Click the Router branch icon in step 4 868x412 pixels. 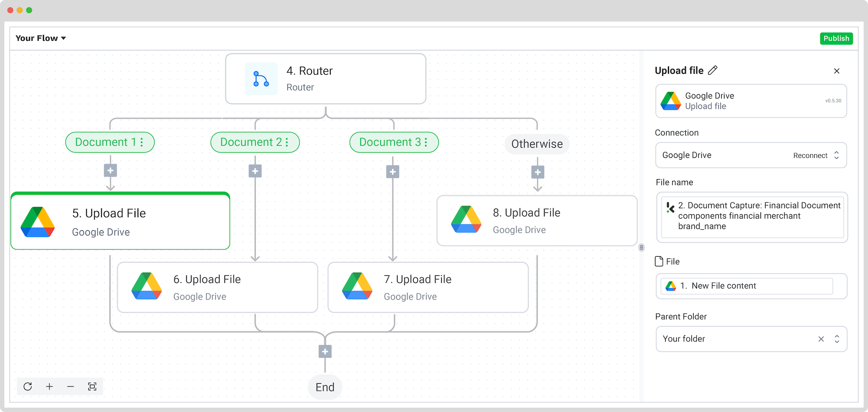[x=261, y=79]
